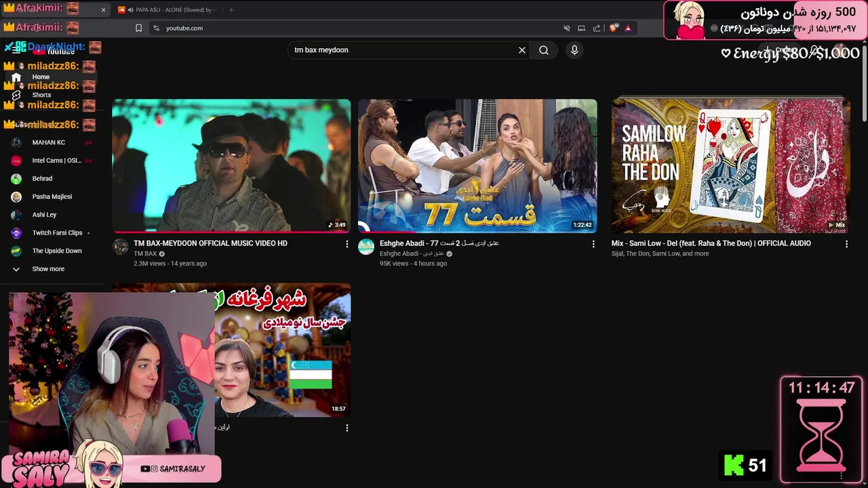Bookmark this page in the browser

click(x=138, y=28)
